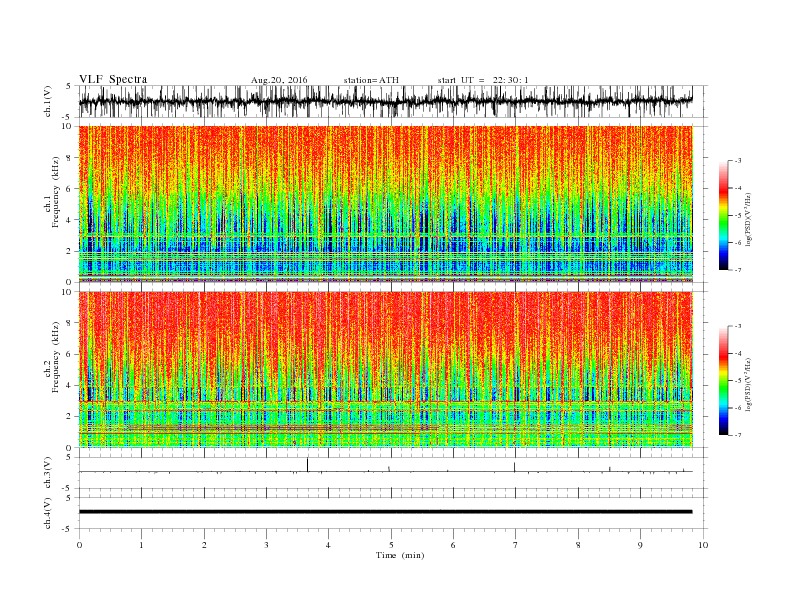The height and width of the screenshot is (612, 792).
Task: Click time axis tick label '7'
Action: point(516,545)
